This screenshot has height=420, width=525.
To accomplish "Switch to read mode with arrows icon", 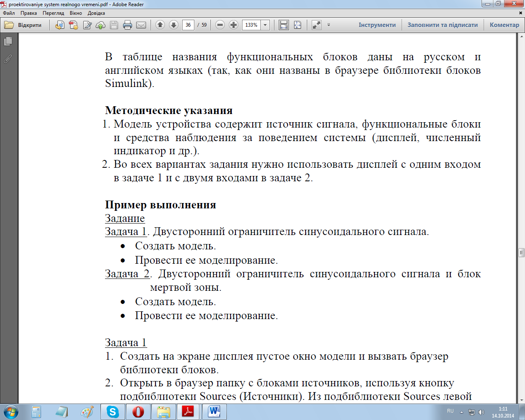I will tap(317, 25).
